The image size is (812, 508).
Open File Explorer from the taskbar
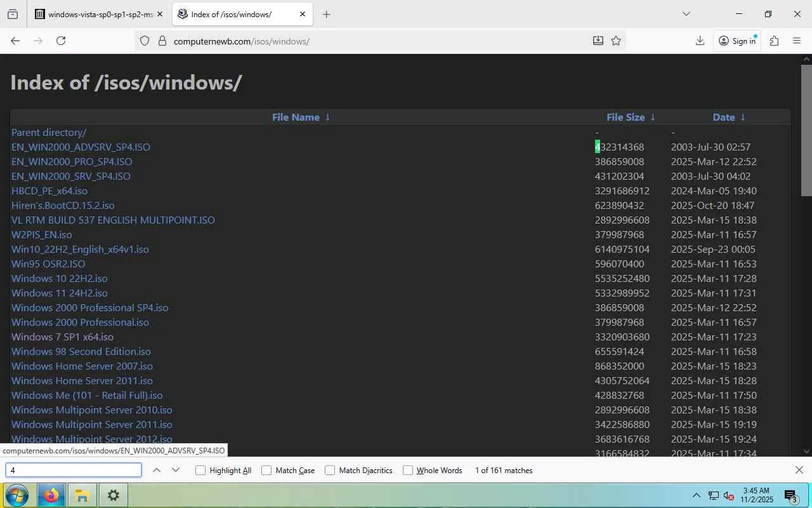82,495
